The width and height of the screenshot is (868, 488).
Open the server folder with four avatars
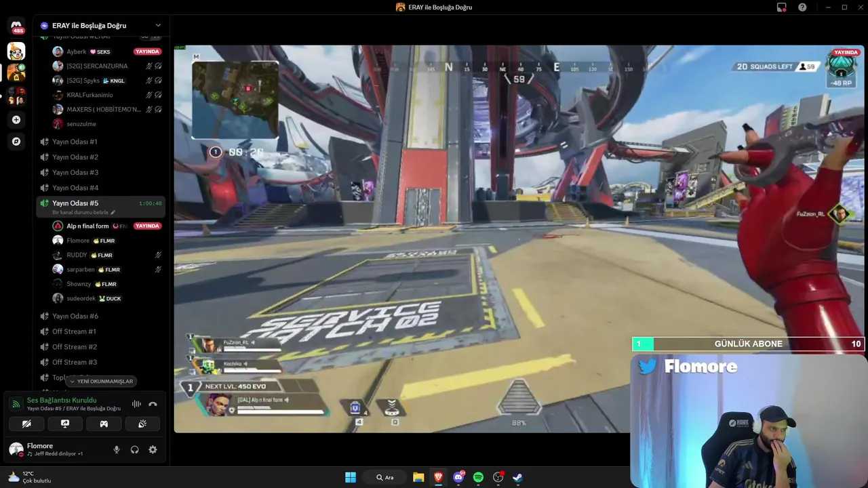point(16,96)
